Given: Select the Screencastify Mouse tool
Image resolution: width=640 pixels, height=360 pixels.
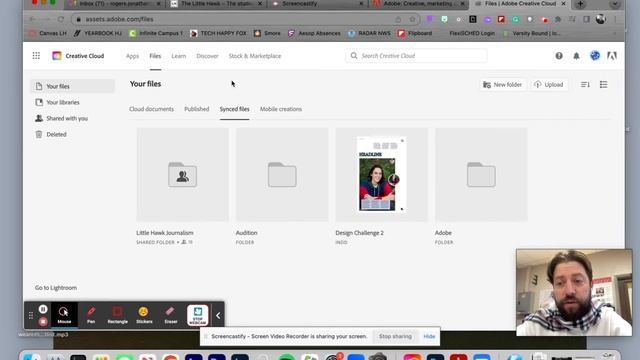Looking at the screenshot, I should pyautogui.click(x=64, y=315).
